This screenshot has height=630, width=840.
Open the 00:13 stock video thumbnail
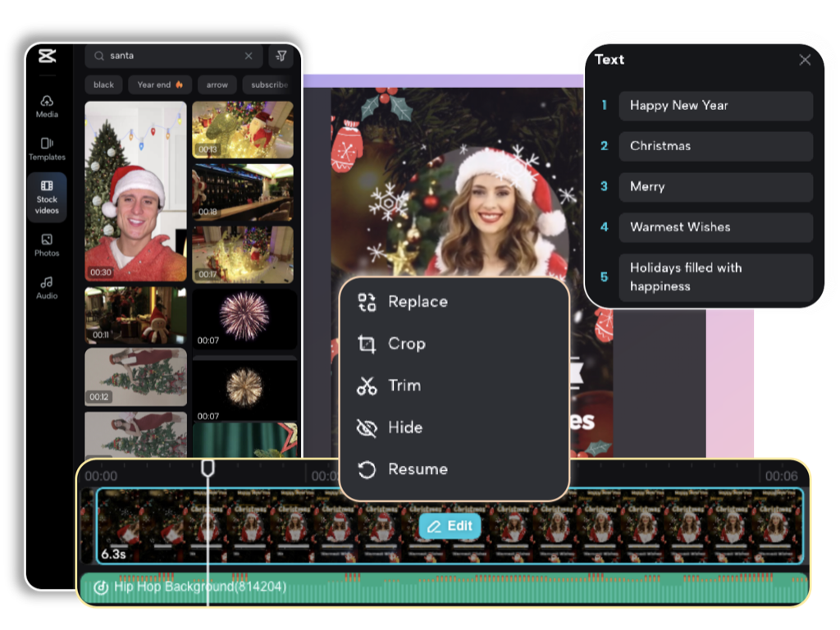tap(243, 130)
